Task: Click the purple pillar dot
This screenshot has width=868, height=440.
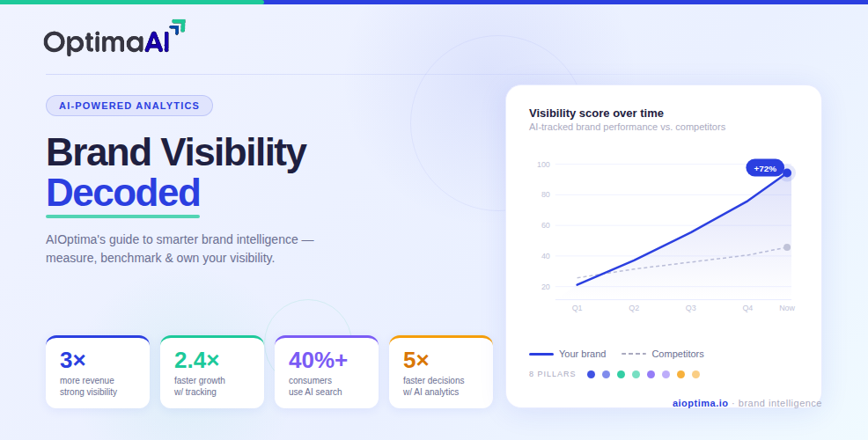Action: point(651,375)
